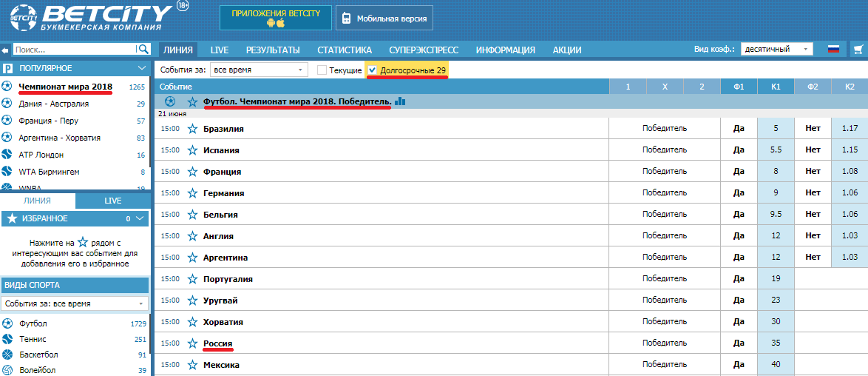Click the ПРИЛОЖЕНИЯ BETCITY button
Screen dimensions: 868x376
[276, 18]
